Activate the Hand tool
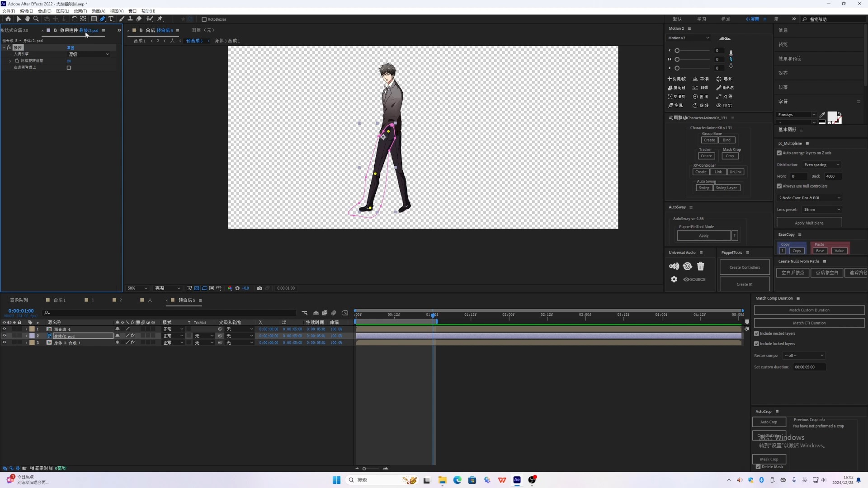This screenshot has height=488, width=868. [x=27, y=19]
